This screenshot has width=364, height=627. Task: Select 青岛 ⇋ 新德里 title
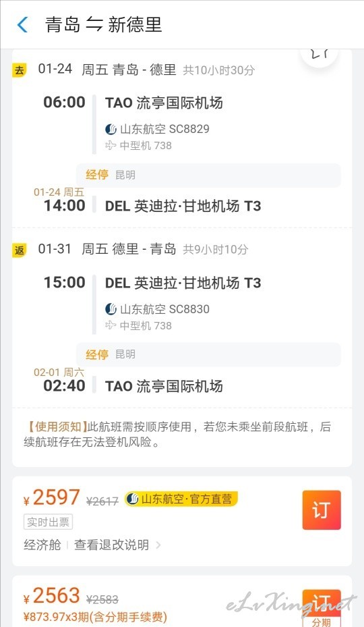tap(104, 25)
